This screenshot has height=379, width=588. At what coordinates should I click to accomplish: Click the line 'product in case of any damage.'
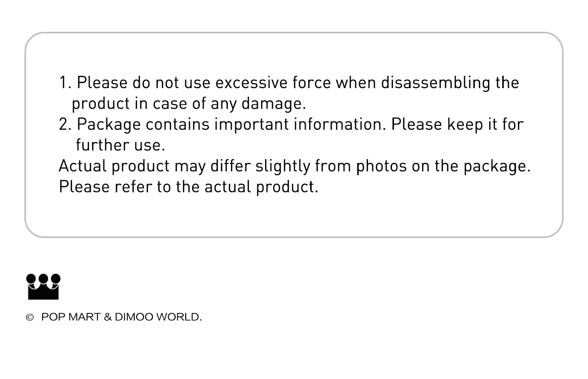[x=189, y=104]
